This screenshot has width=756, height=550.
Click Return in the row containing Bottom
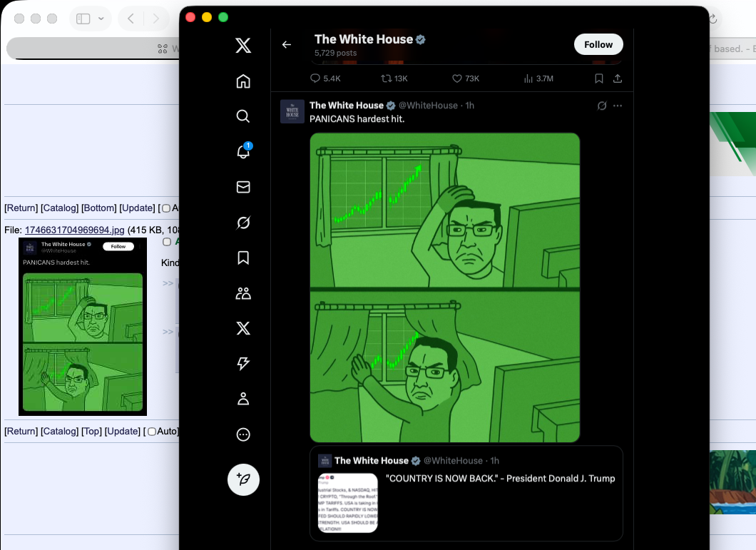pos(21,208)
